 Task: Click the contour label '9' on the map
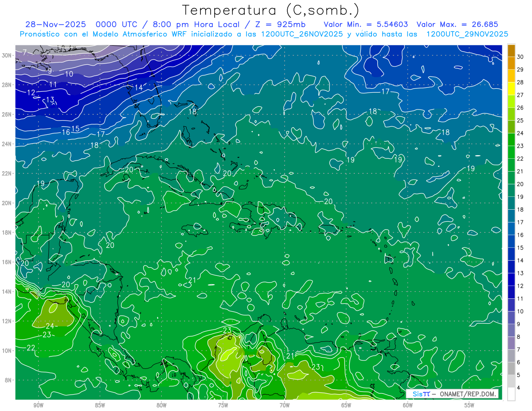pos(50,71)
